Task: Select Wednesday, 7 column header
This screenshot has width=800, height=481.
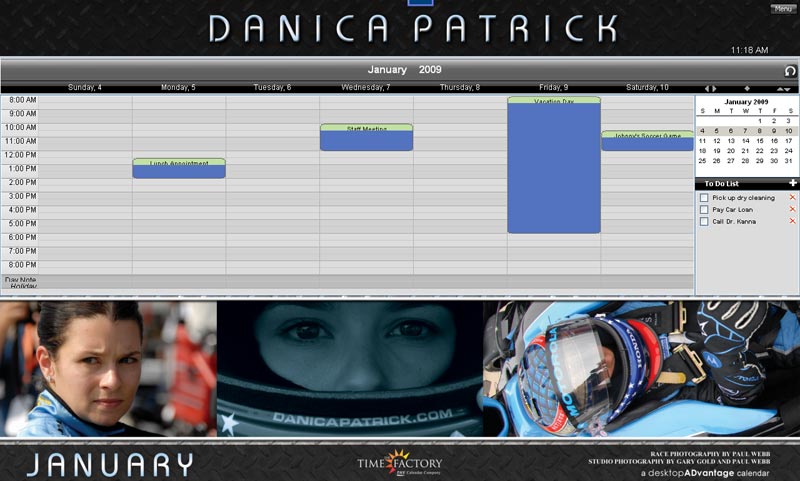Action: pyautogui.click(x=366, y=87)
